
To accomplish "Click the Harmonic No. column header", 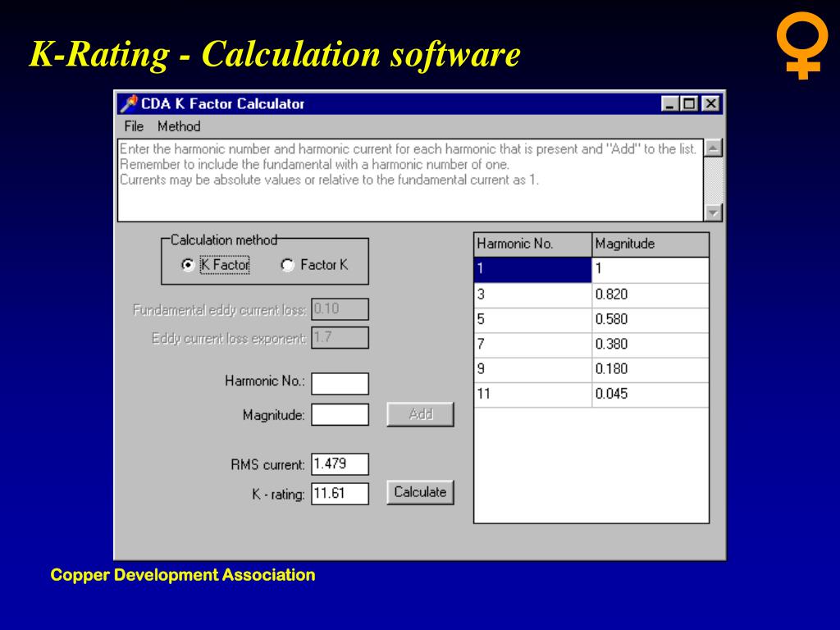I will (532, 244).
